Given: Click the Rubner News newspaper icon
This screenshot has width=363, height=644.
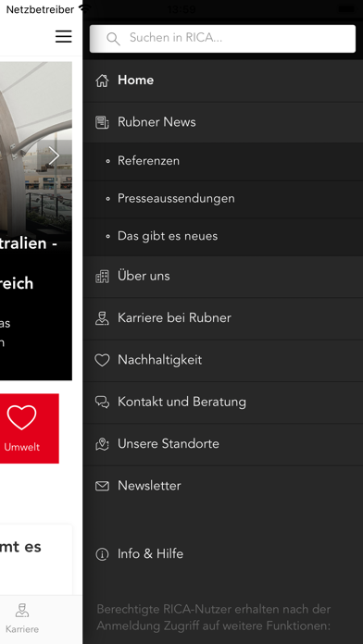Looking at the screenshot, I should click(x=102, y=122).
